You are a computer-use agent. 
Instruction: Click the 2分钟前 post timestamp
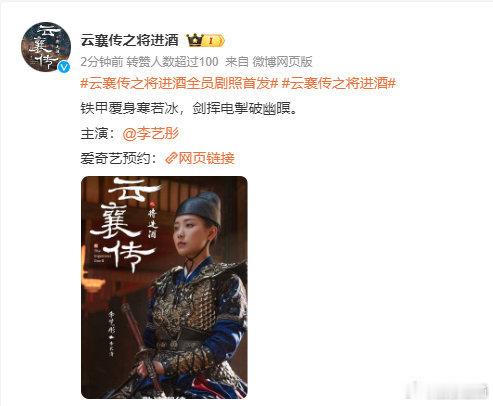[102, 62]
